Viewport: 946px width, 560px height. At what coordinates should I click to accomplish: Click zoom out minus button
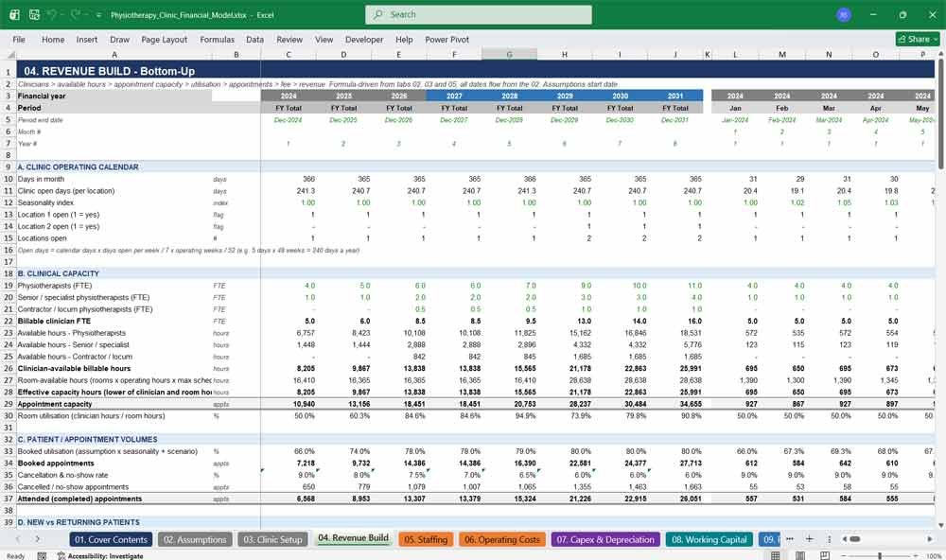click(844, 556)
